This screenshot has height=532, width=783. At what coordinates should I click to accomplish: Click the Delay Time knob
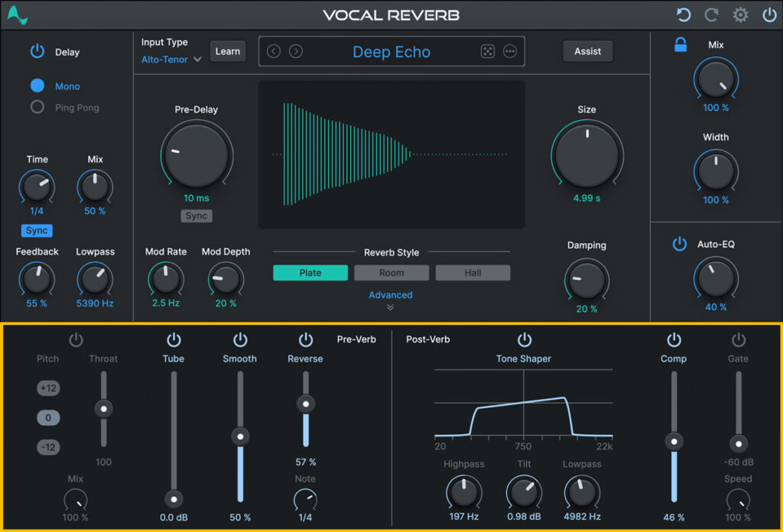coord(37,187)
